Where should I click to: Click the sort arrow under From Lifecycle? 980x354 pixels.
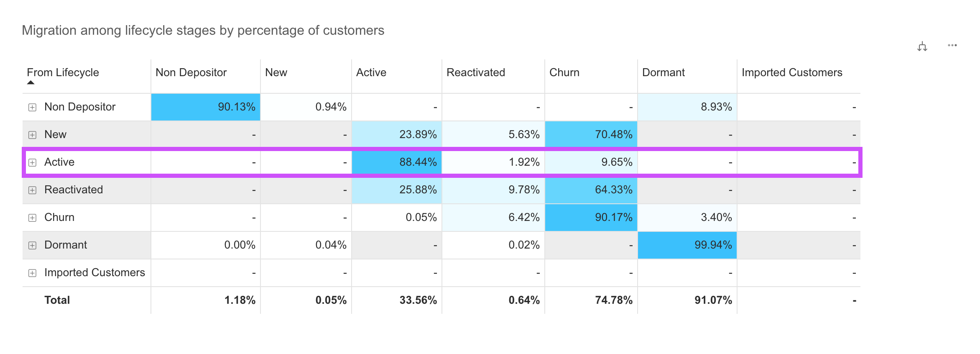[31, 82]
